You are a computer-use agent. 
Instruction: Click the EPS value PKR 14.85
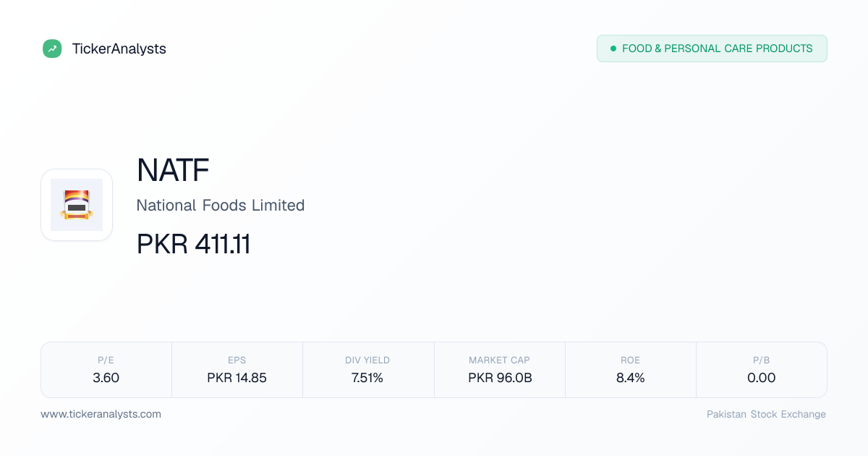237,378
